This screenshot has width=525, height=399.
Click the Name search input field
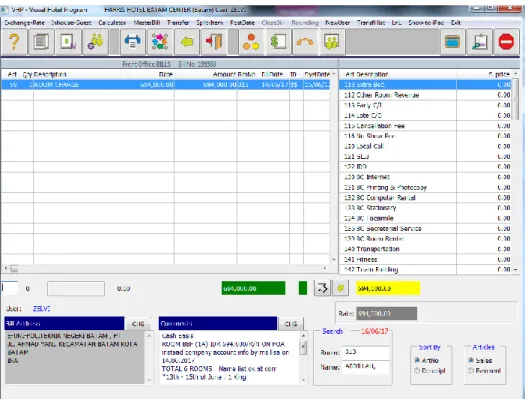[365, 367]
